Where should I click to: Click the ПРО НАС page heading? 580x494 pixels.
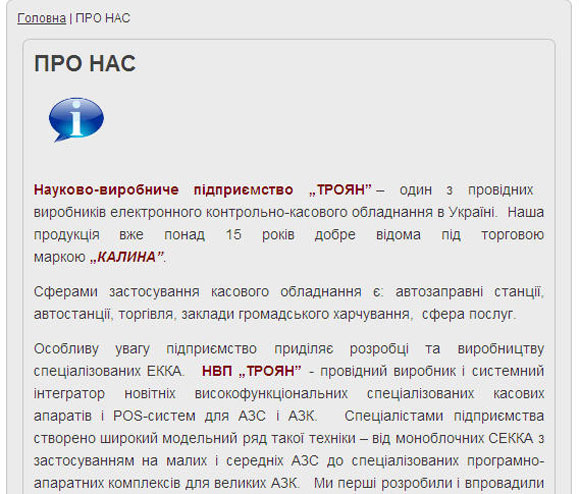tap(85, 63)
